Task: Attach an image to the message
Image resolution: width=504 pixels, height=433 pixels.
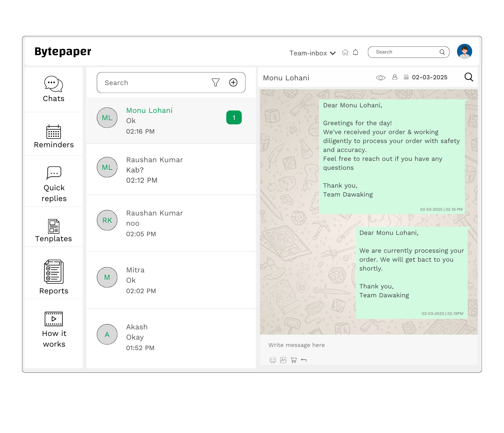Action: tap(283, 360)
